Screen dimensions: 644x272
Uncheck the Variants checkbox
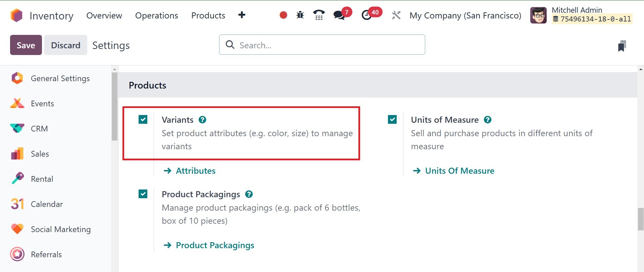coord(143,119)
